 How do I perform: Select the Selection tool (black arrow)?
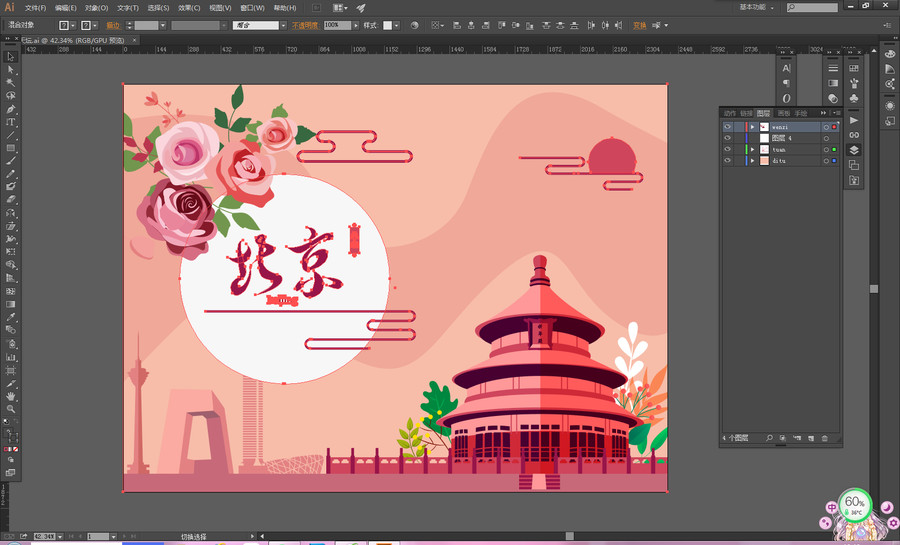click(10, 56)
